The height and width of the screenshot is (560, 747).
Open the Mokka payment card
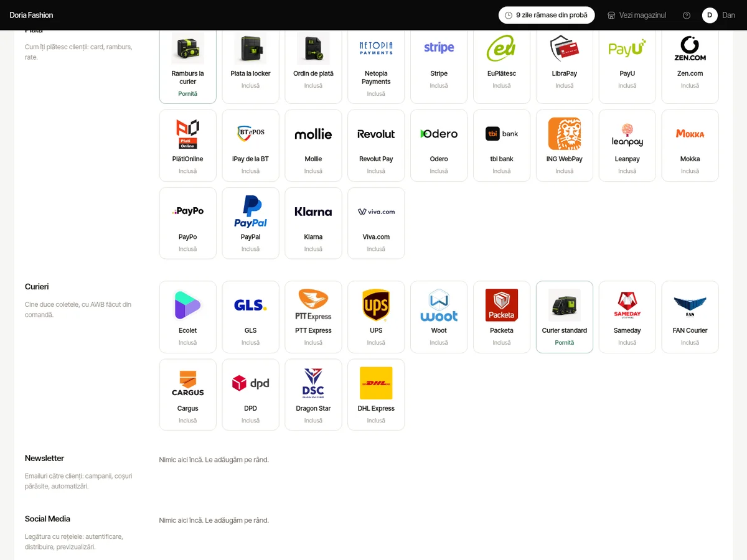pos(690,146)
